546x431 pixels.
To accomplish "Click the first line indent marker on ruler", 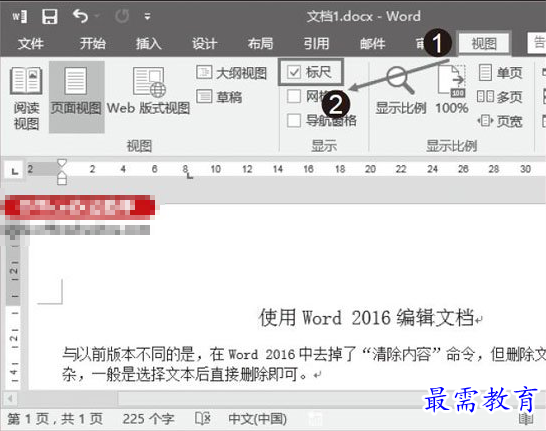I will click(x=62, y=163).
